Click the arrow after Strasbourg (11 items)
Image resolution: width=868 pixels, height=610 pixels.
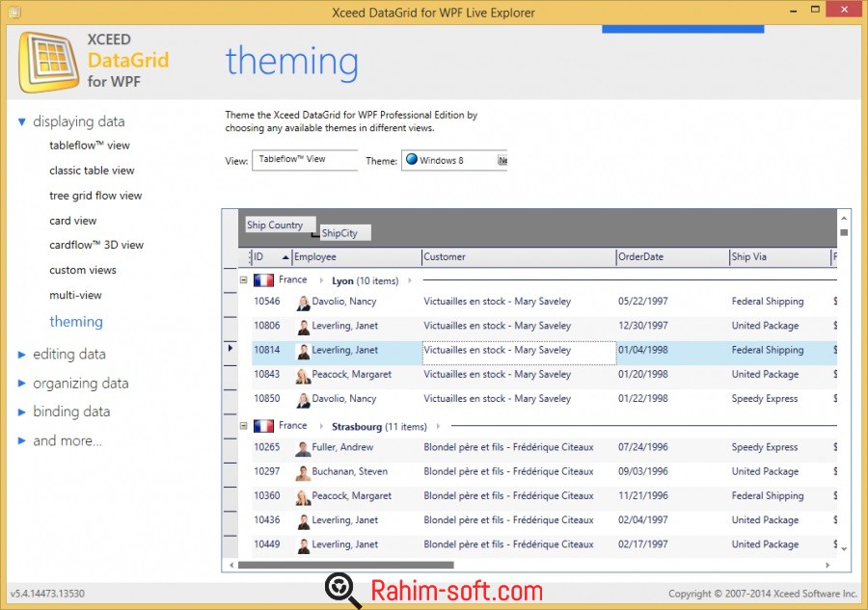click(438, 426)
